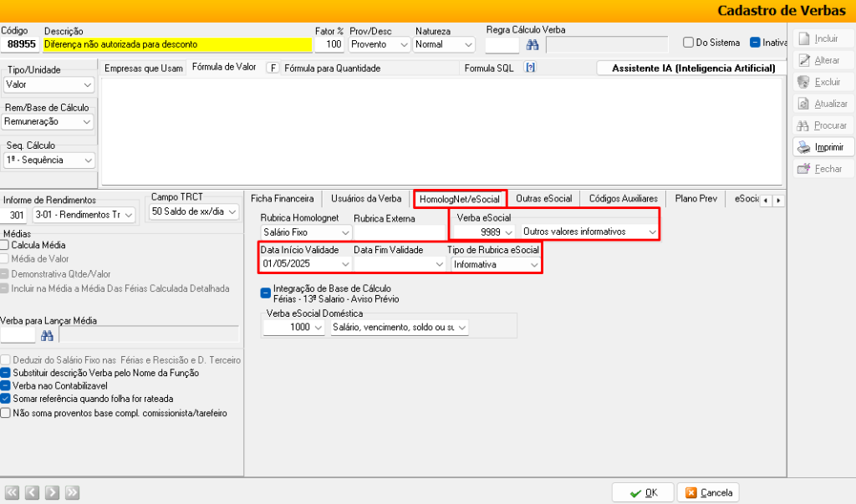This screenshot has width=856, height=504.
Task: Click the Atualizar refresh icon
Action: pos(803,104)
